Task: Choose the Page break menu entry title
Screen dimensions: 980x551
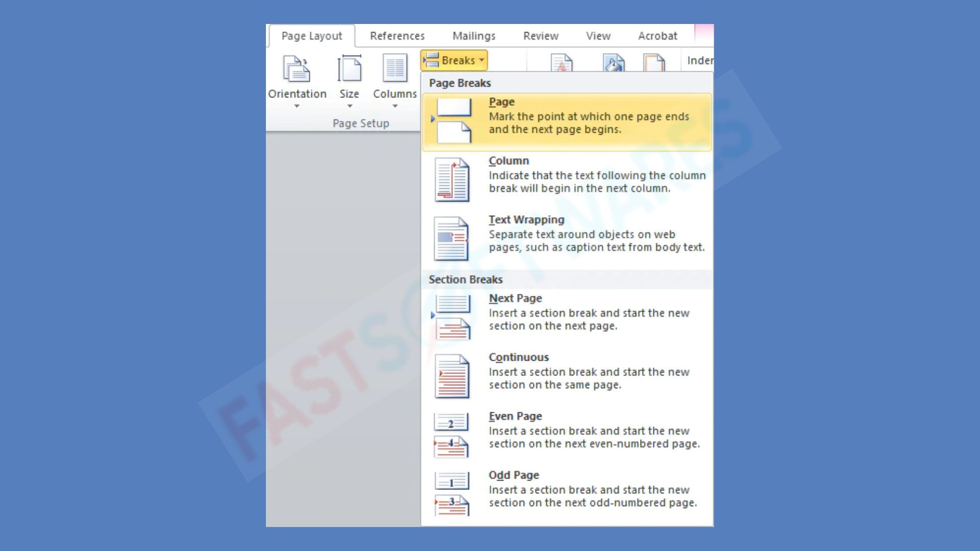Action: (x=501, y=102)
